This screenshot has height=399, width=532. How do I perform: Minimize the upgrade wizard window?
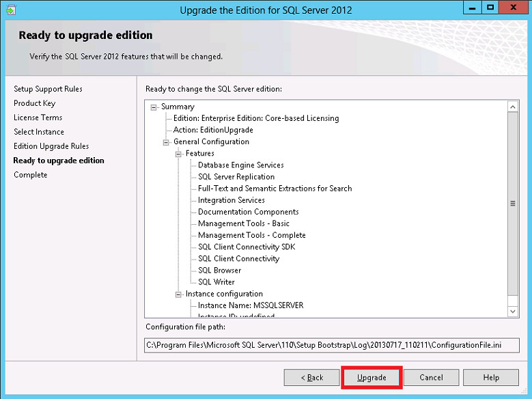472,8
